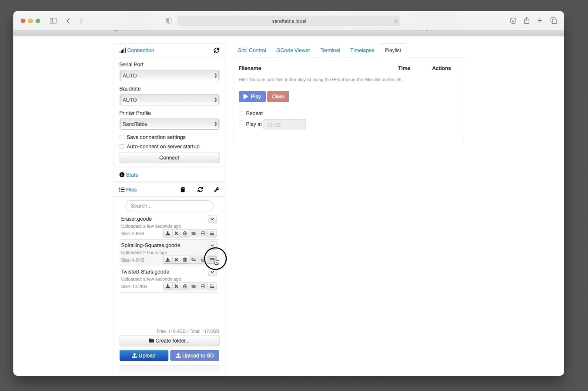The image size is (588, 391).
Task: Click print icon for Twisted-Stars.gcode
Action: (203, 286)
